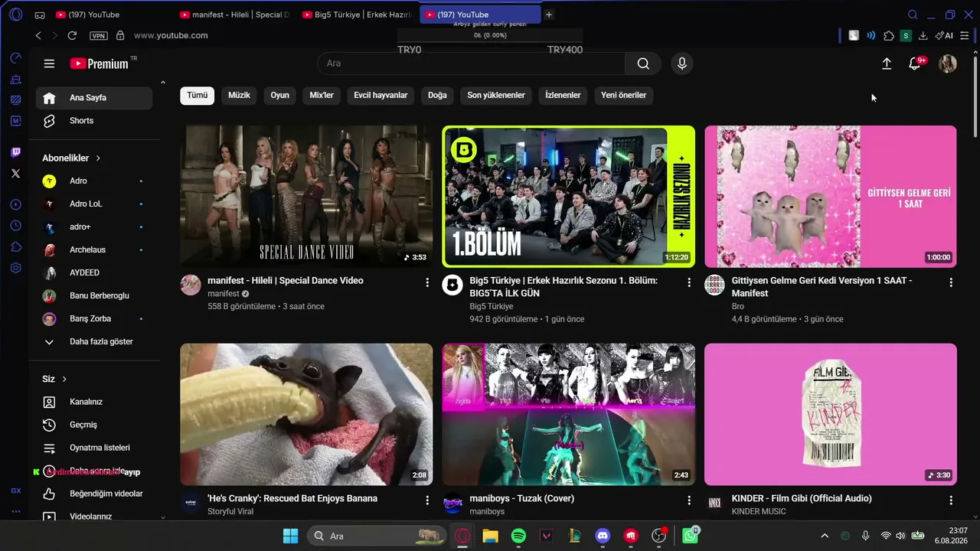Open the new tab plus button
Image resolution: width=980 pixels, height=551 pixels.
pos(549,15)
